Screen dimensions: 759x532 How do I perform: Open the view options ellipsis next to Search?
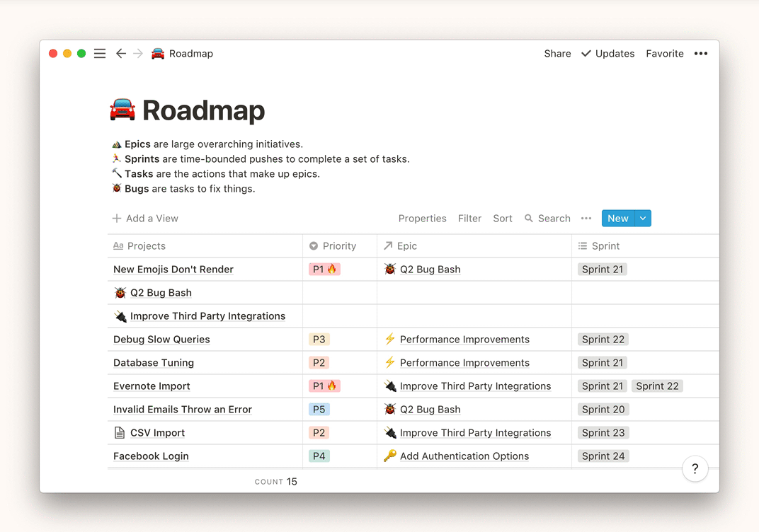coord(586,219)
